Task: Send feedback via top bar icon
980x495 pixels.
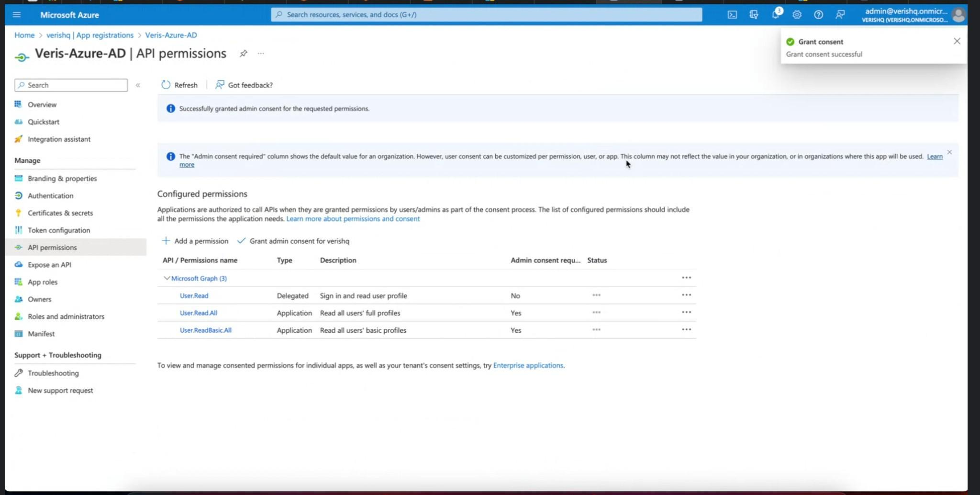Action: (x=840, y=15)
